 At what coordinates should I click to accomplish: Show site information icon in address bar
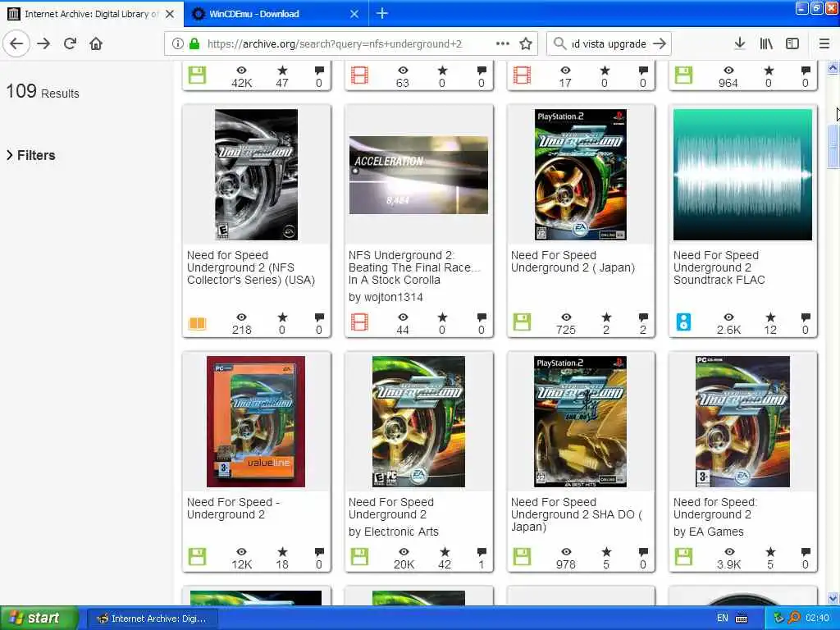point(177,44)
